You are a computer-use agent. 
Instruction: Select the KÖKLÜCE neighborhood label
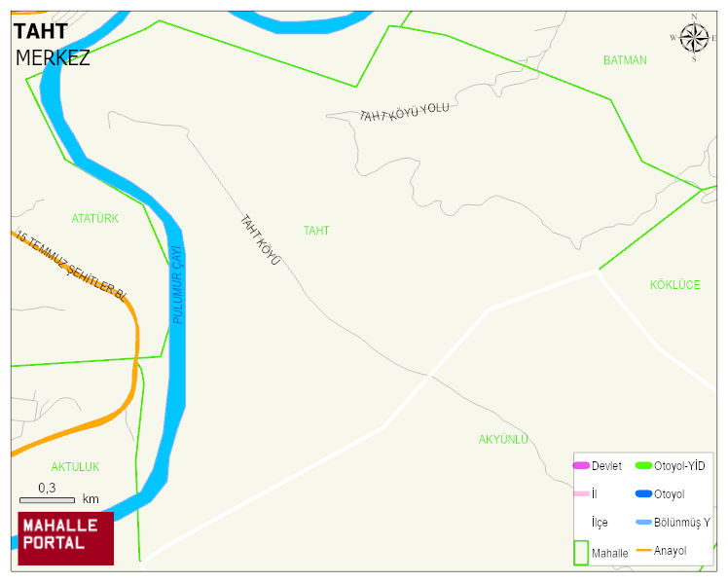tap(675, 284)
